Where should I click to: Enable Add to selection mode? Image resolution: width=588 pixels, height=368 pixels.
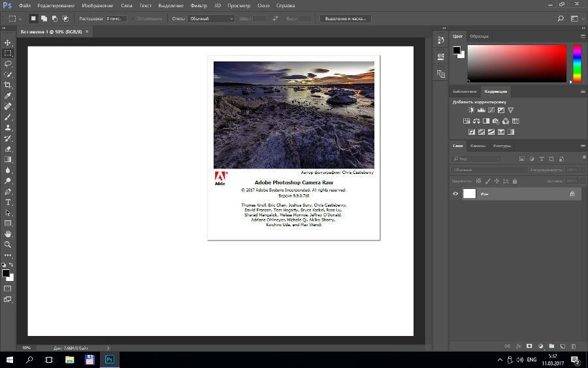44,18
